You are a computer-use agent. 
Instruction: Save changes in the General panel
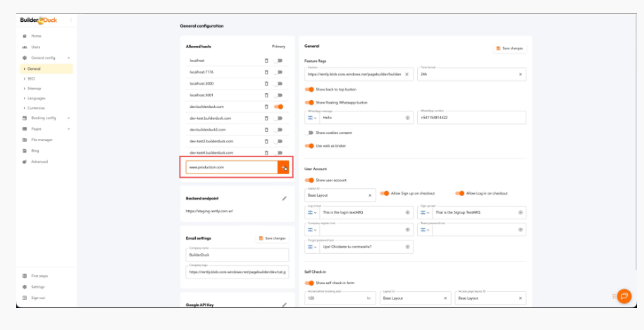509,48
